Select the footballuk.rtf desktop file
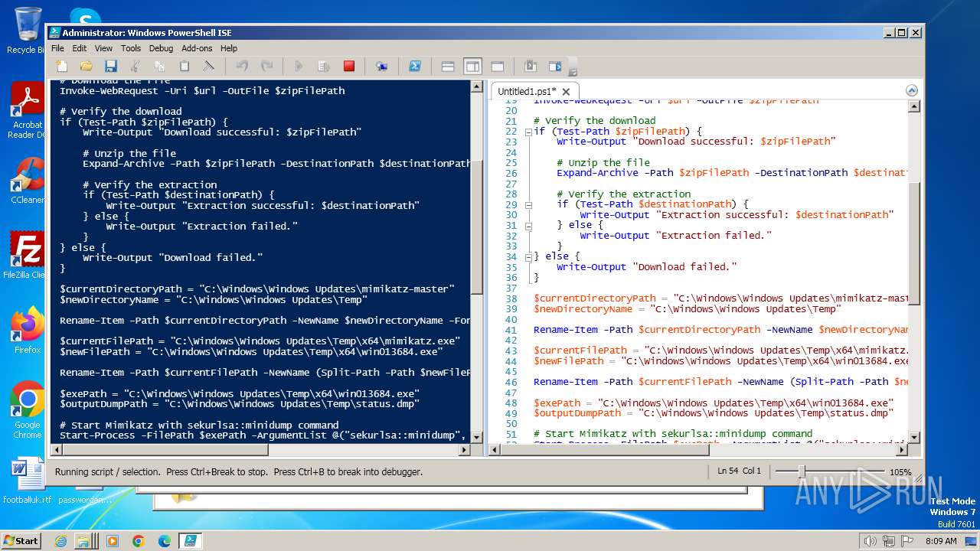Image resolution: width=980 pixels, height=551 pixels. (28, 481)
